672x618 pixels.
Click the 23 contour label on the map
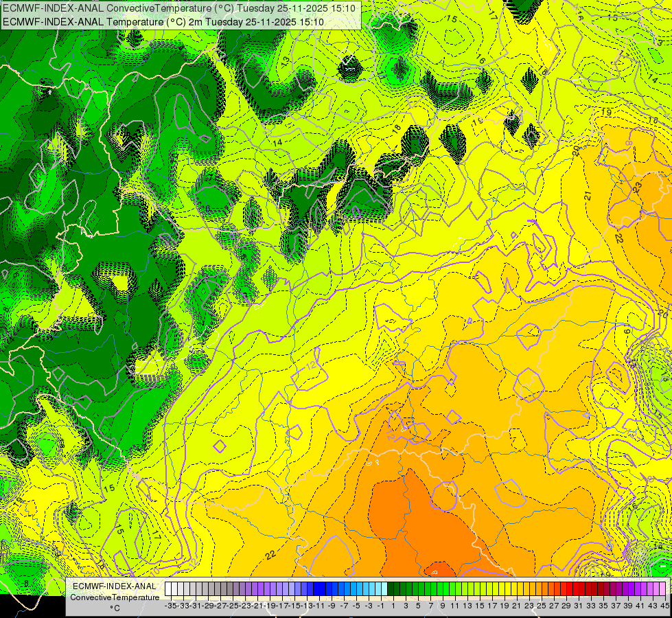coord(637,187)
